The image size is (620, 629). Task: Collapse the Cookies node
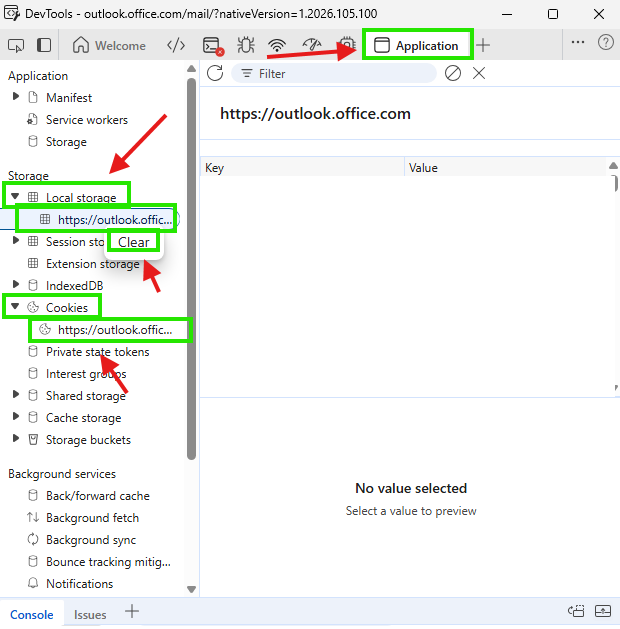pyautogui.click(x=15, y=306)
